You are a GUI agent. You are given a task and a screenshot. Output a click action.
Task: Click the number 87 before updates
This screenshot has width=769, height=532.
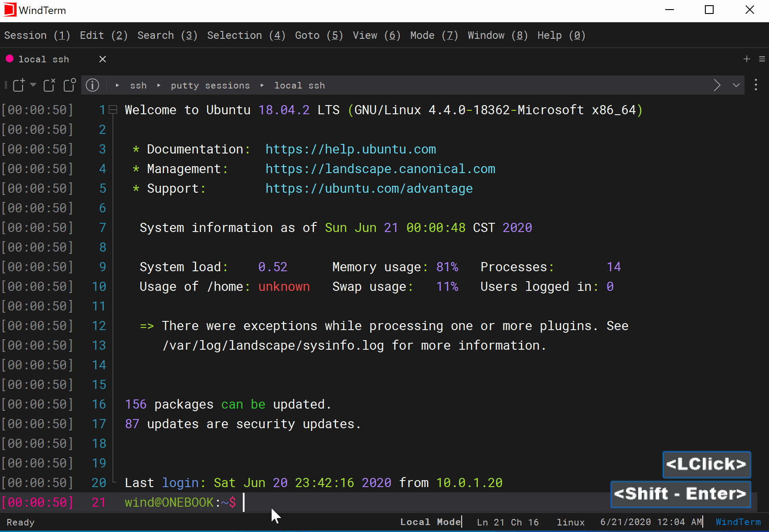click(x=132, y=424)
